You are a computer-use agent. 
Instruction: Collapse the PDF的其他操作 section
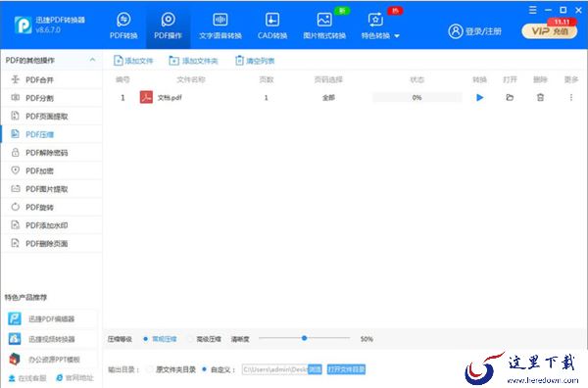tap(92, 60)
